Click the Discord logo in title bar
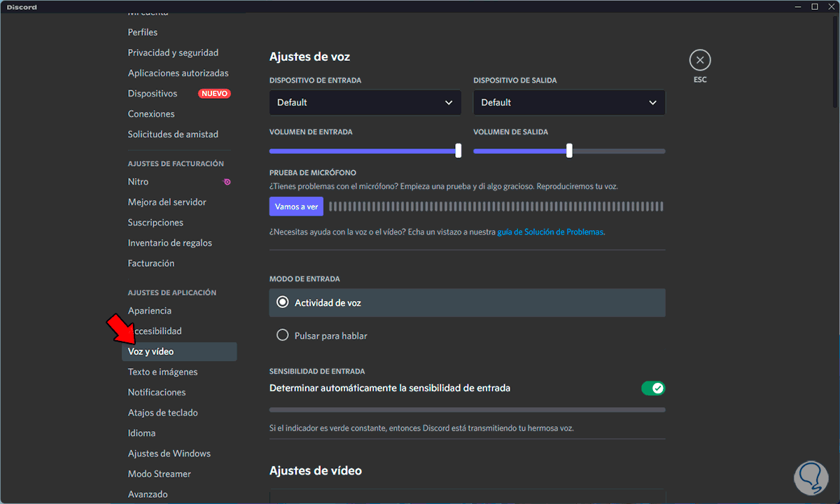The image size is (840, 504). point(22,6)
